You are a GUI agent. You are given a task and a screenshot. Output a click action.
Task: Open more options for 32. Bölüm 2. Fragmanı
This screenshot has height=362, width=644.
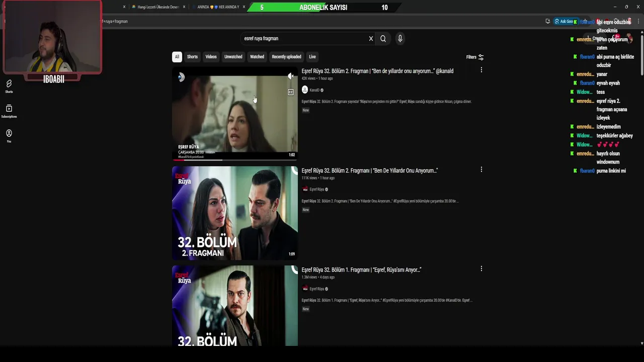point(481,169)
